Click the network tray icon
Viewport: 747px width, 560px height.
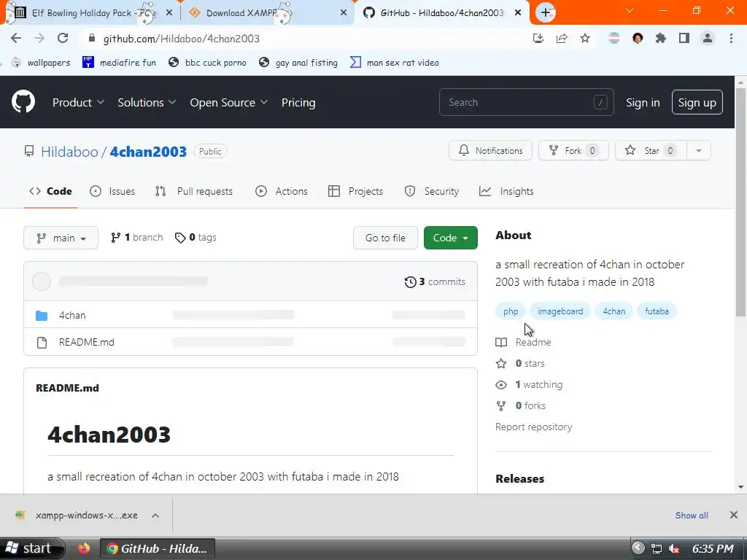pos(657,548)
